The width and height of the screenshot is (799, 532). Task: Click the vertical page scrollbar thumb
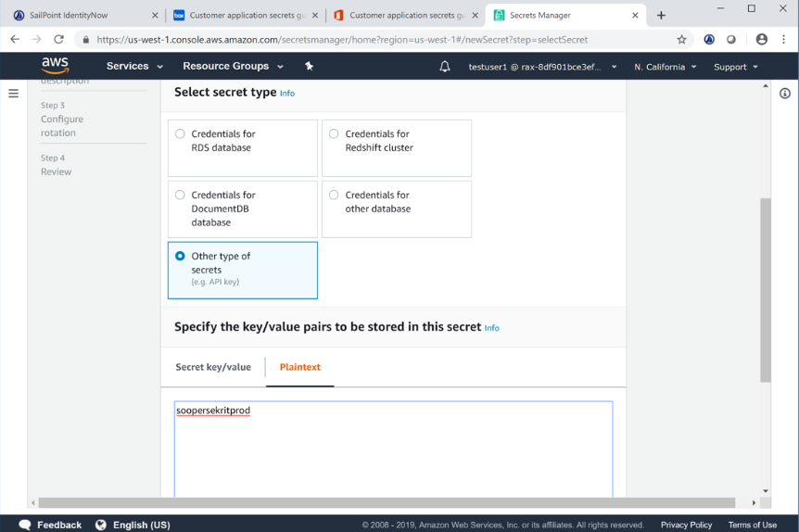point(765,289)
